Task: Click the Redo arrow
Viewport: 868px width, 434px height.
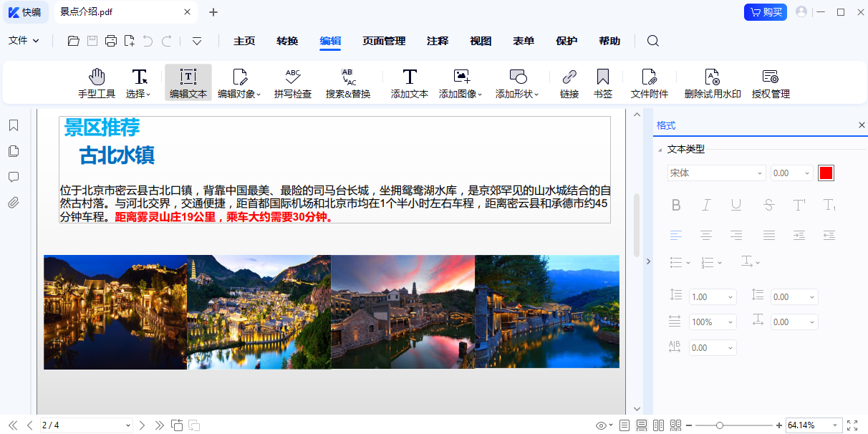Action: [167, 41]
